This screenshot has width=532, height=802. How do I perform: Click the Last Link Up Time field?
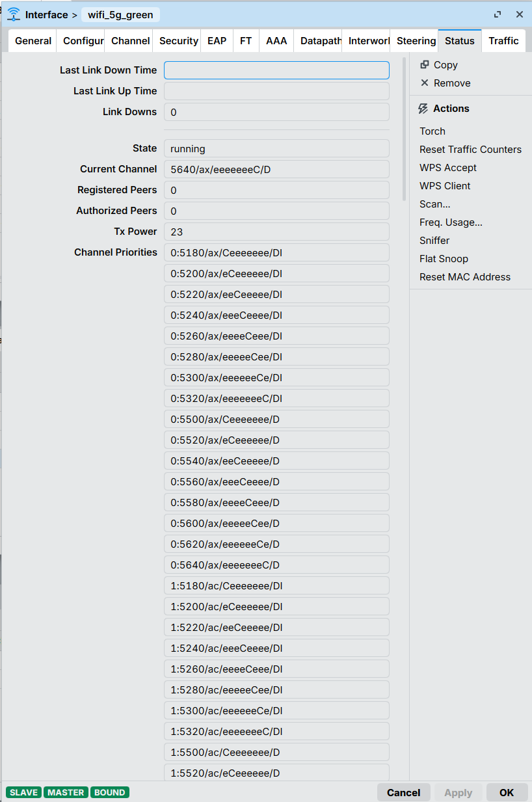(x=276, y=91)
